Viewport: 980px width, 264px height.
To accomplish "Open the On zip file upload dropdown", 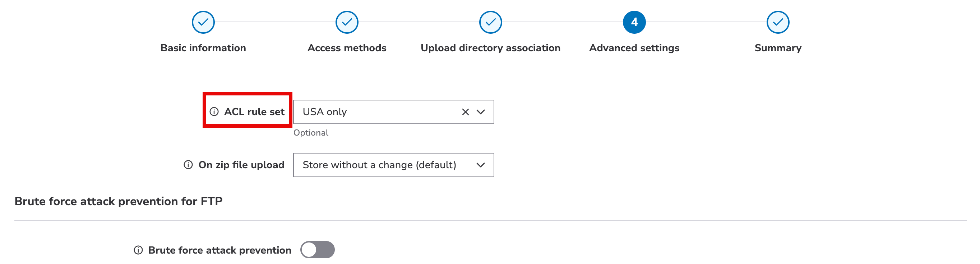I will coord(393,165).
